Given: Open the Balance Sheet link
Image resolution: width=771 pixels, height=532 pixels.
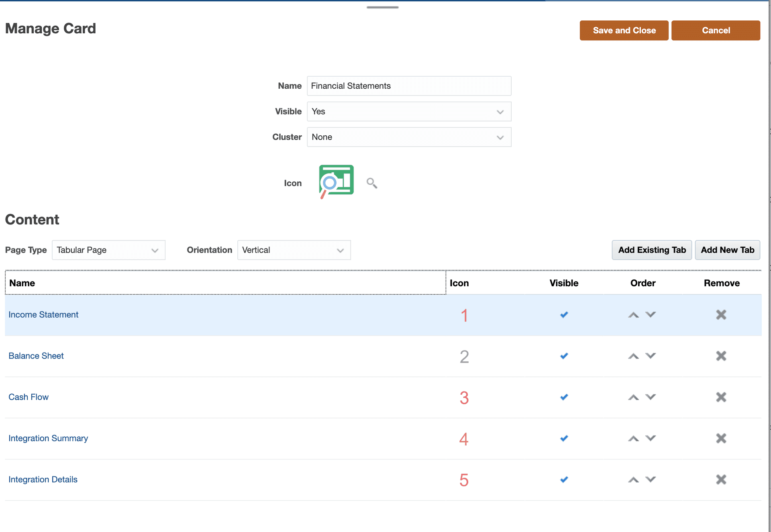Looking at the screenshot, I should [x=36, y=356].
